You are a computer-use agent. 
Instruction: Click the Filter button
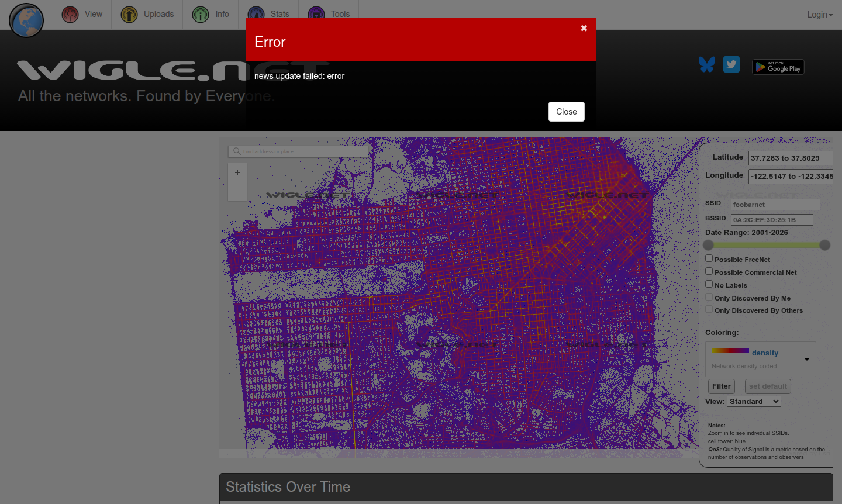[x=721, y=386]
